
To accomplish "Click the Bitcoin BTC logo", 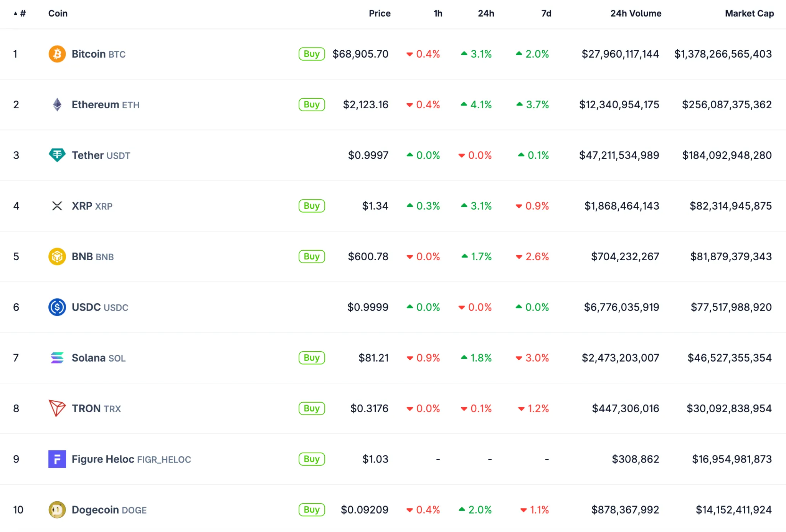I will pos(57,54).
